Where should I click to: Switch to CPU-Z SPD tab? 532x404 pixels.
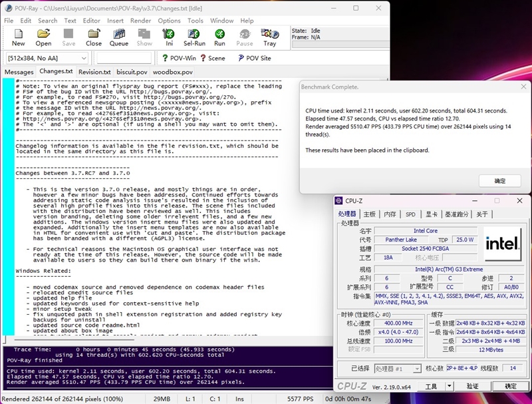410,214
